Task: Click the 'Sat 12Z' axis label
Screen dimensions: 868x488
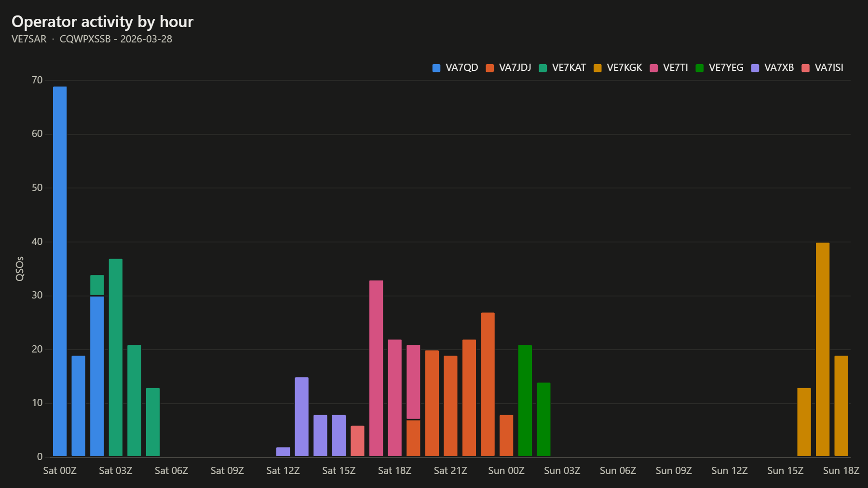Action: (x=283, y=471)
